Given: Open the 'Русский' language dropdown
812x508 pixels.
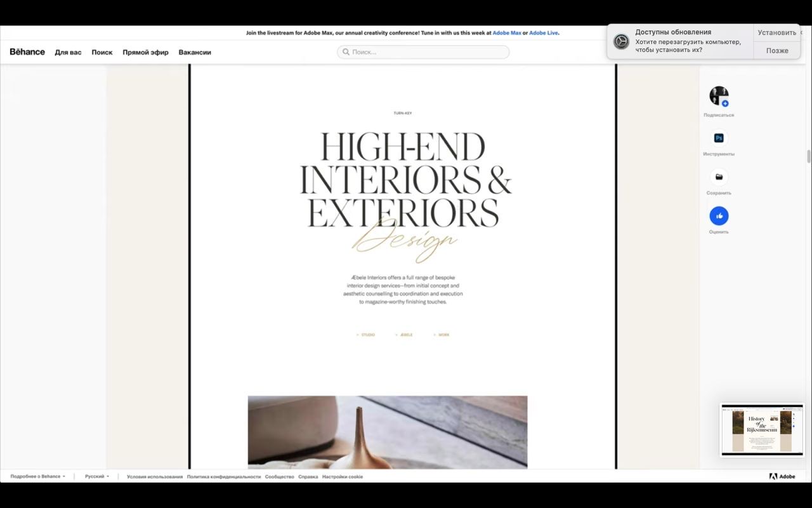Looking at the screenshot, I should pyautogui.click(x=97, y=476).
